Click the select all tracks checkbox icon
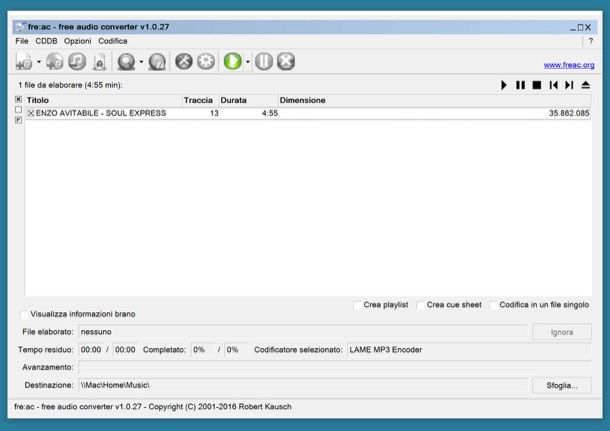Image resolution: width=610 pixels, height=431 pixels. coord(18,100)
